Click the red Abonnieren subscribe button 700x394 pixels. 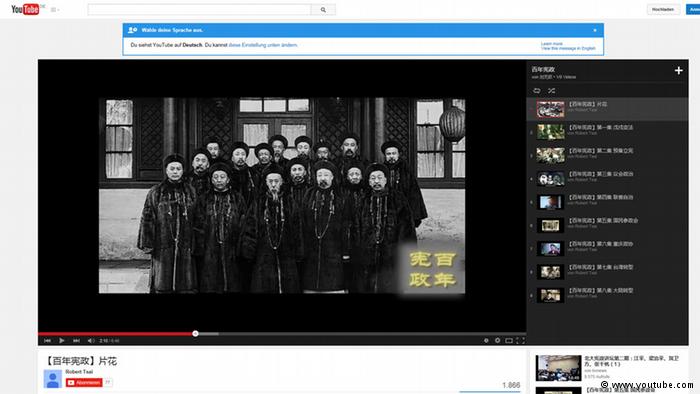84,382
